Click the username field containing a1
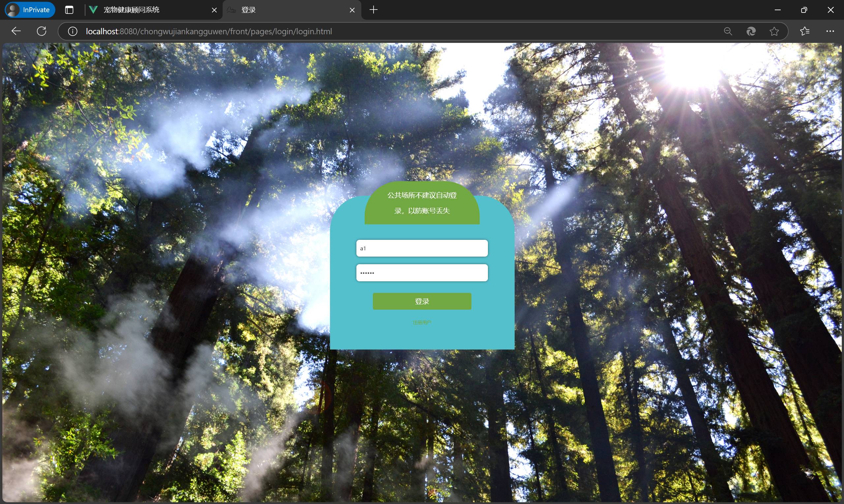This screenshot has width=844, height=504. (x=422, y=248)
